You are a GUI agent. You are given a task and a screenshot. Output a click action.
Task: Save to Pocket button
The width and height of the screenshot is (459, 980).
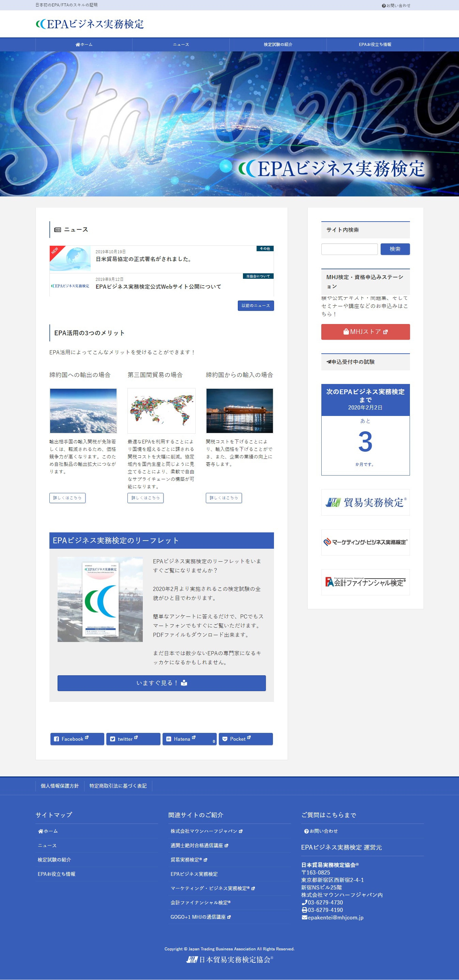tap(246, 739)
